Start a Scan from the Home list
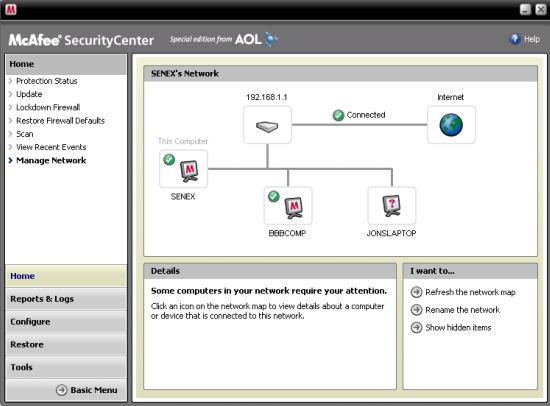550x406 pixels. coord(25,134)
